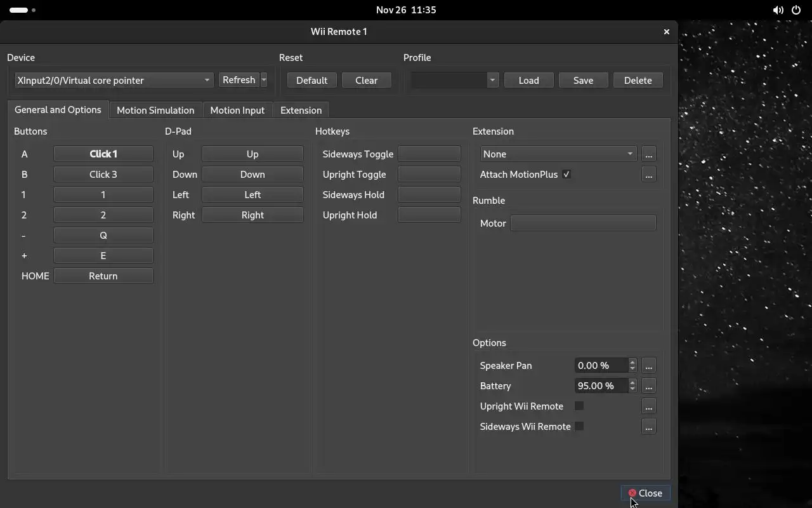The width and height of the screenshot is (812, 508).
Task: Remap the A button set to Click 1
Action: coord(103,154)
